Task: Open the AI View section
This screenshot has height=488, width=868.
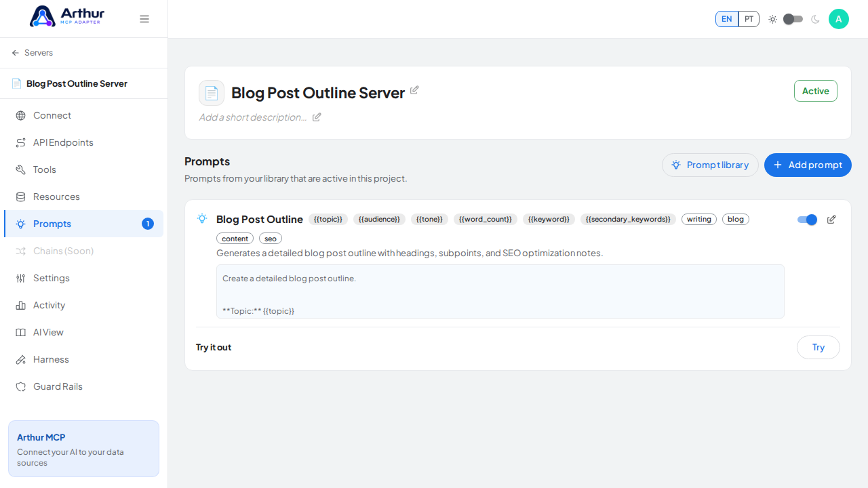Action: (83, 332)
